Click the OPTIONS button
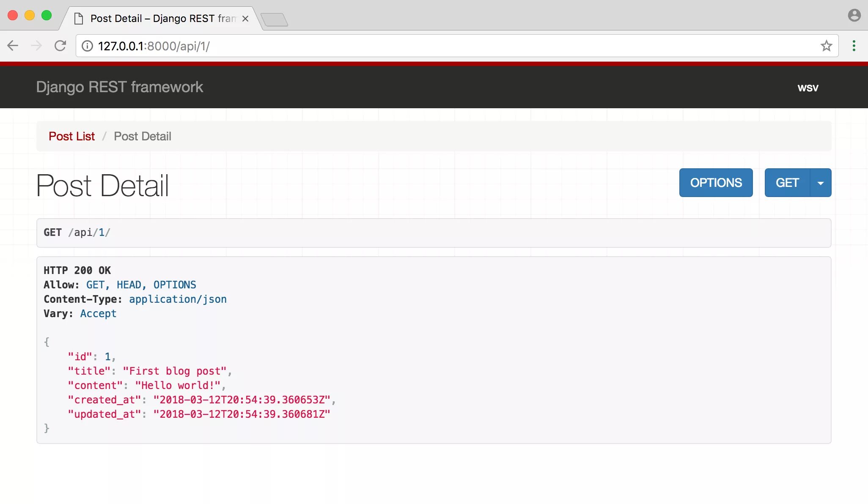 pos(716,183)
